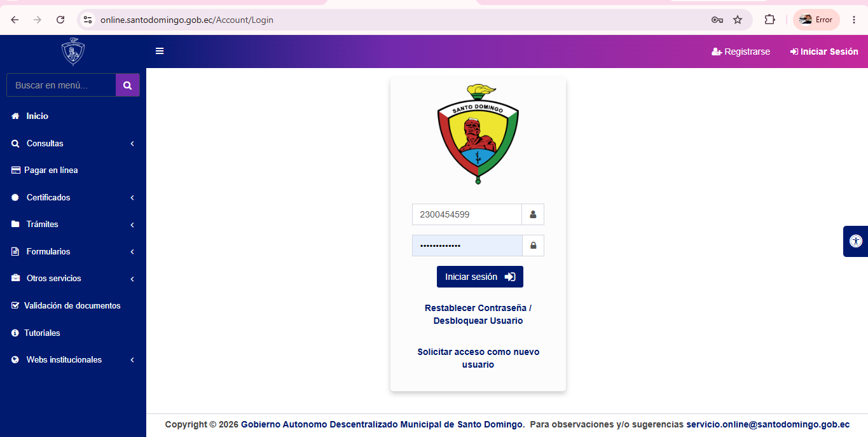The image size is (868, 437).
Task: Click the municipal crest logo in sidebar
Action: tap(73, 52)
